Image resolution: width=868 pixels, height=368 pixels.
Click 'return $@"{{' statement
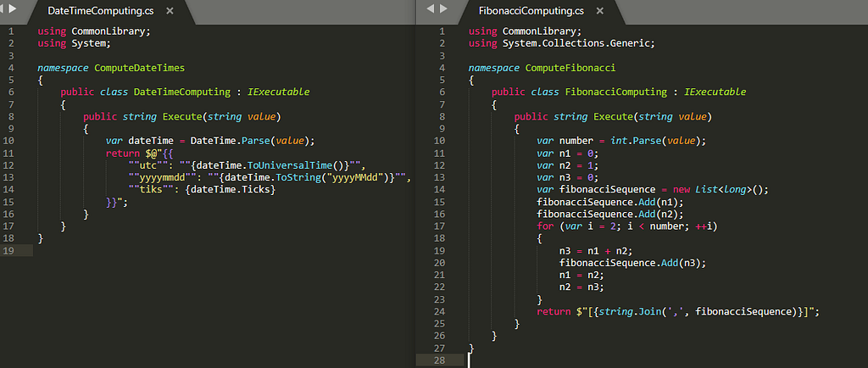pos(140,153)
